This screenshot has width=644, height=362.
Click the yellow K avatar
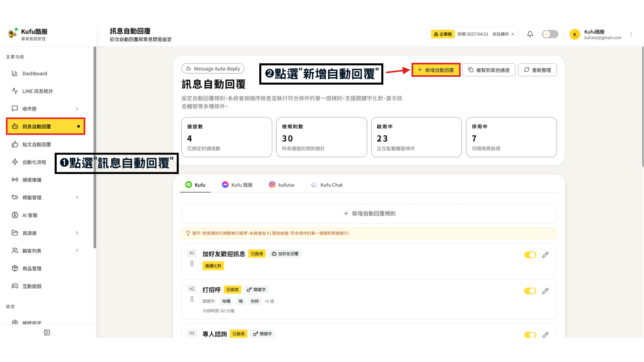[x=575, y=34]
